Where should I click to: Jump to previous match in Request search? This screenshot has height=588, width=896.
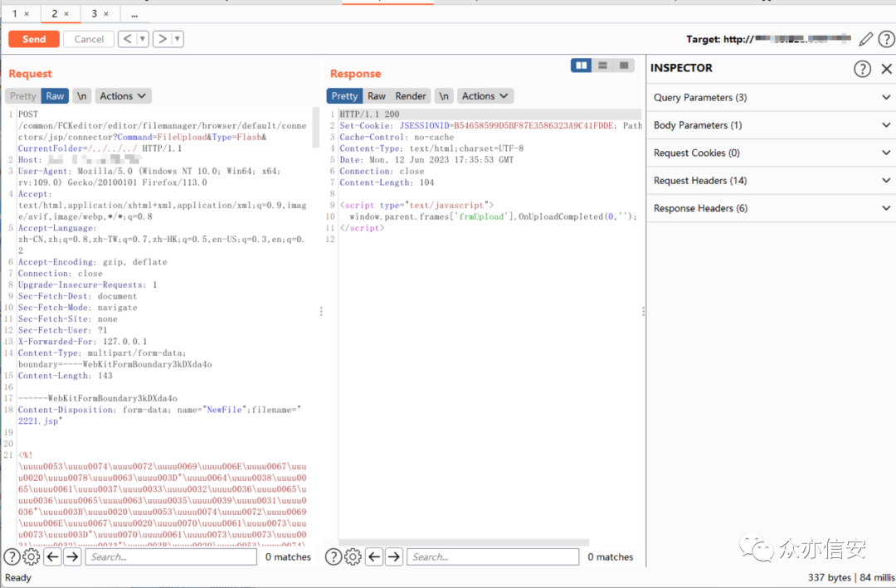[x=53, y=556]
